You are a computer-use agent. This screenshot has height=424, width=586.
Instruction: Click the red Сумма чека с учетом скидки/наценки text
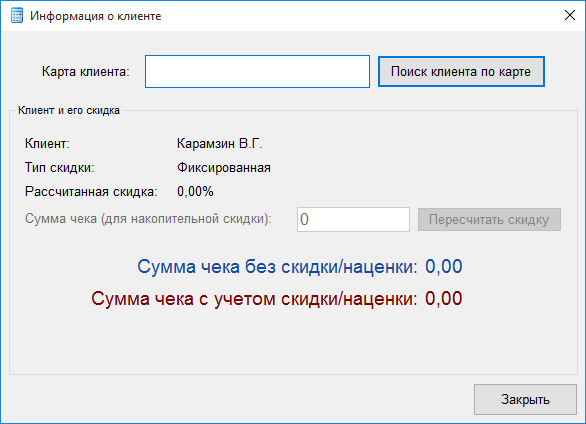(x=254, y=299)
